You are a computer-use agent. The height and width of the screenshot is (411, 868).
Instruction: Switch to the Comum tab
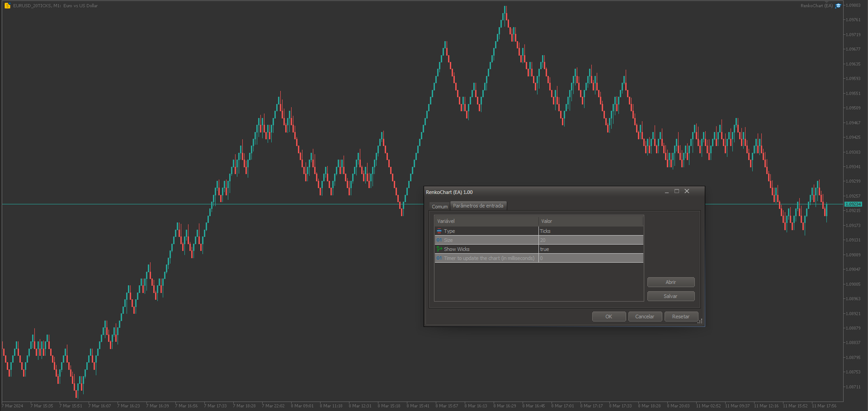439,206
